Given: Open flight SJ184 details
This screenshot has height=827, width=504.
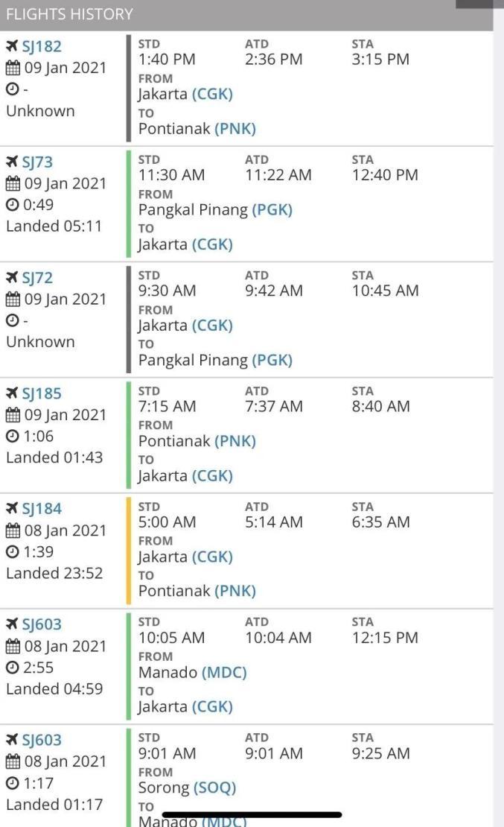Looking at the screenshot, I should 42,508.
